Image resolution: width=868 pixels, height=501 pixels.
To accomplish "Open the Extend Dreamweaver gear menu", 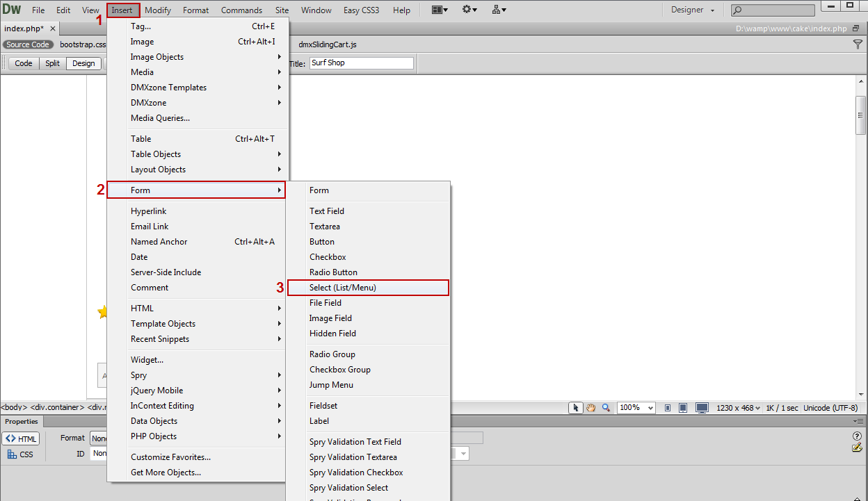I will pos(469,10).
